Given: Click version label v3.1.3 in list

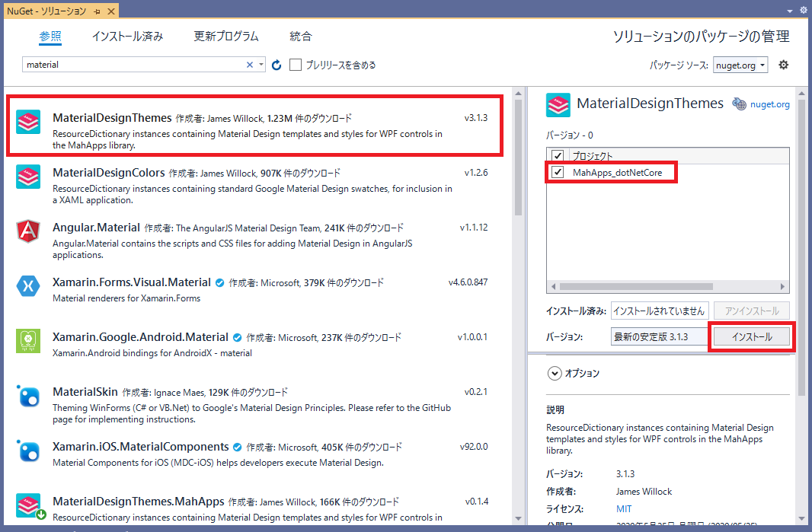Looking at the screenshot, I should point(476,118).
